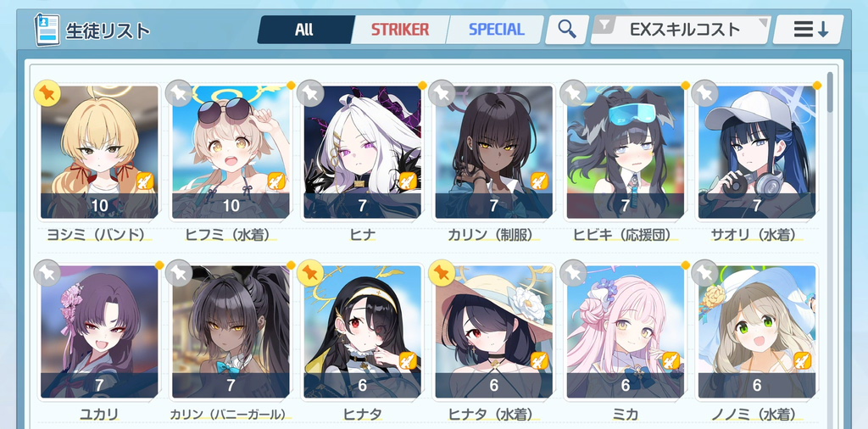
Task: Click the student list clipboard icon
Action: tap(47, 29)
